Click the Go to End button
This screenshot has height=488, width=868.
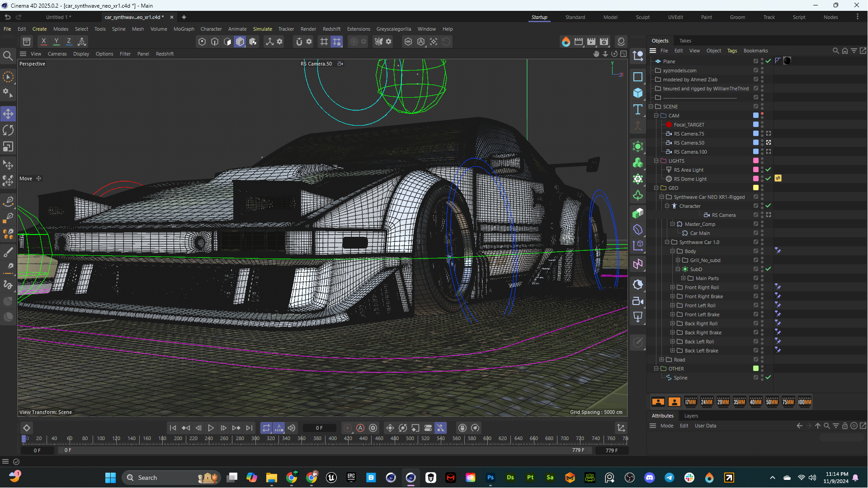(249, 428)
